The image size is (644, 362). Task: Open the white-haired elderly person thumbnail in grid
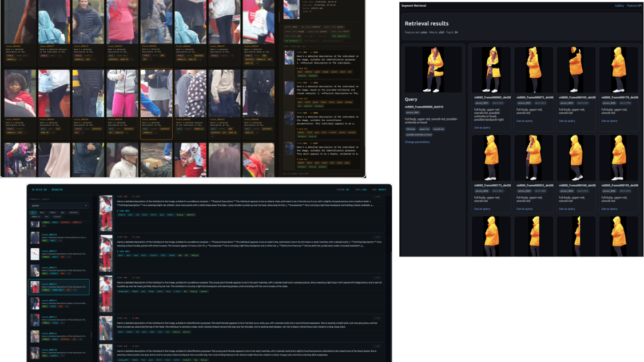(122, 160)
